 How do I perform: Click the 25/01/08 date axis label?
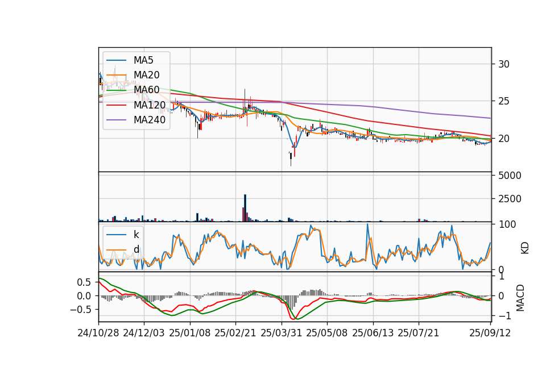[x=190, y=333]
